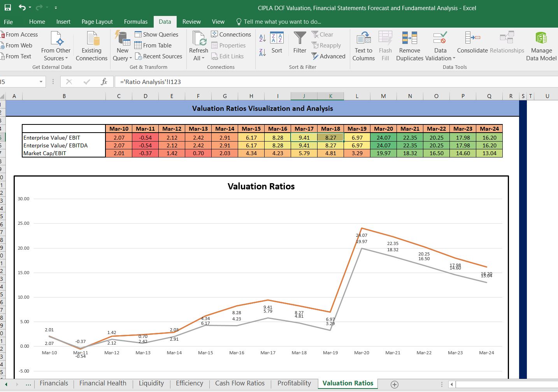Open the Connections button

(x=231, y=35)
